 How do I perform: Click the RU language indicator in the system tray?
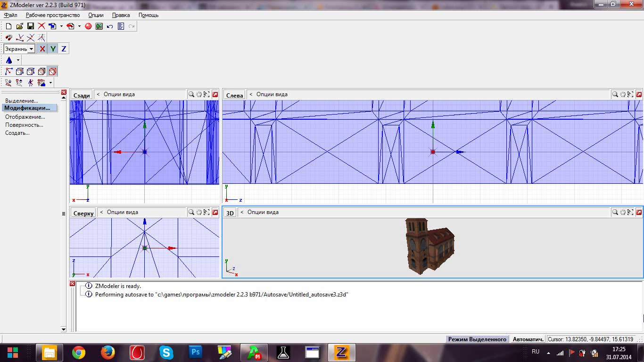pyautogui.click(x=536, y=352)
